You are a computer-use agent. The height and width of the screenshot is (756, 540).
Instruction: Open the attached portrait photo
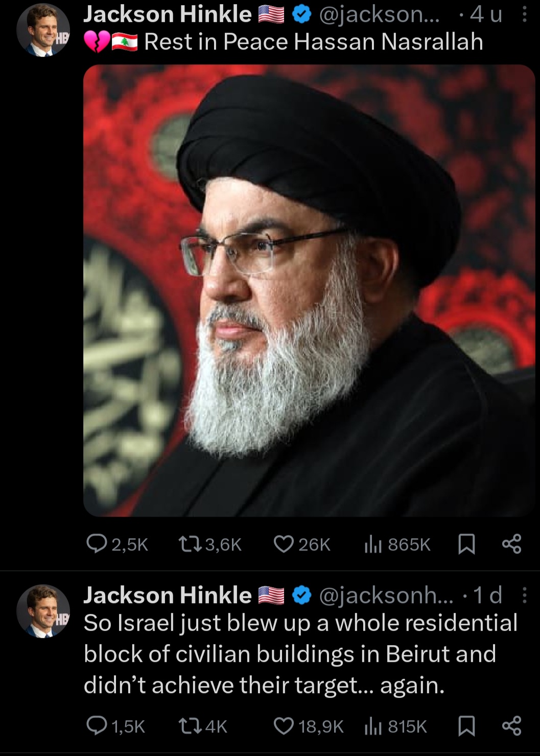[309, 290]
